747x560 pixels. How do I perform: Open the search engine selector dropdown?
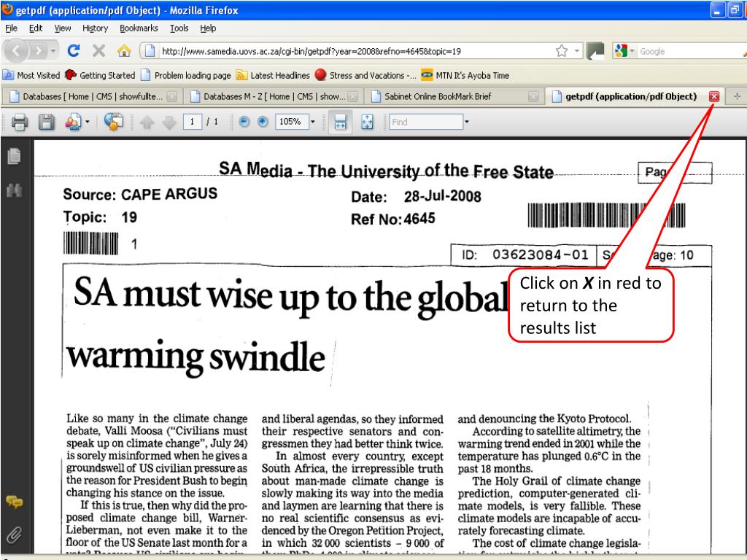pyautogui.click(x=632, y=50)
